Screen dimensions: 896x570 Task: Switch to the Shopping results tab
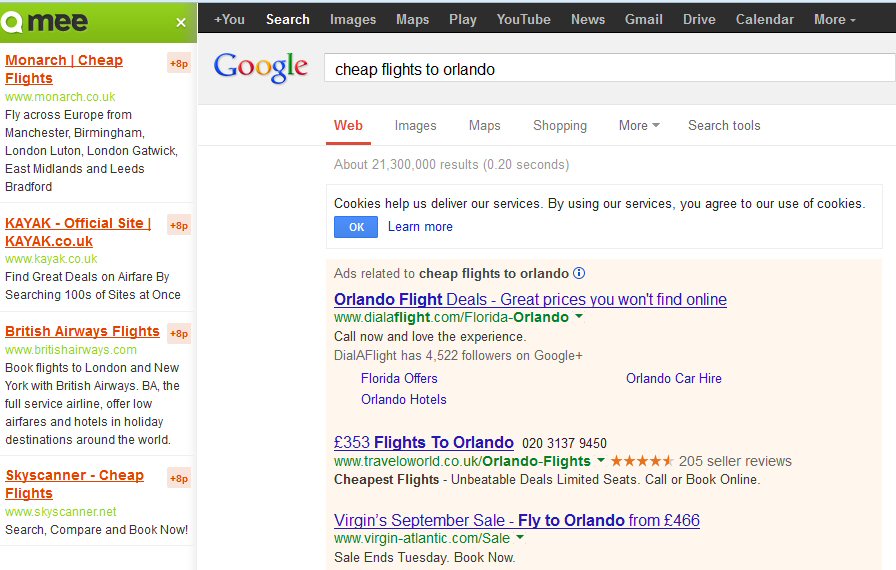click(560, 126)
